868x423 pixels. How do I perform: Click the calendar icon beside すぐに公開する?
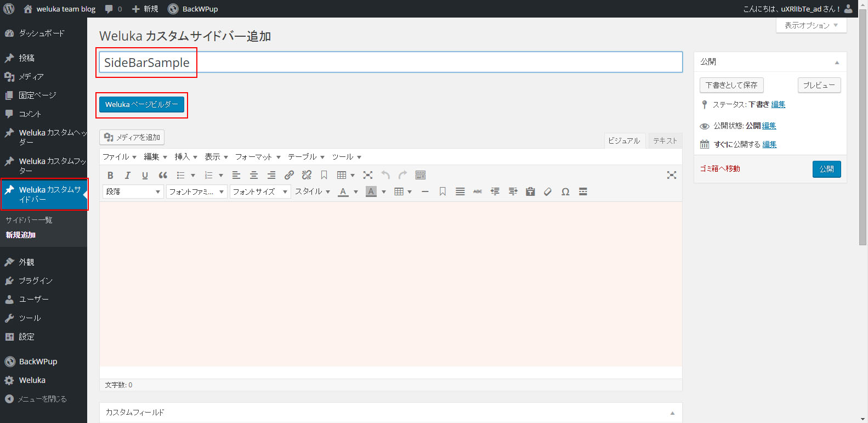click(705, 145)
